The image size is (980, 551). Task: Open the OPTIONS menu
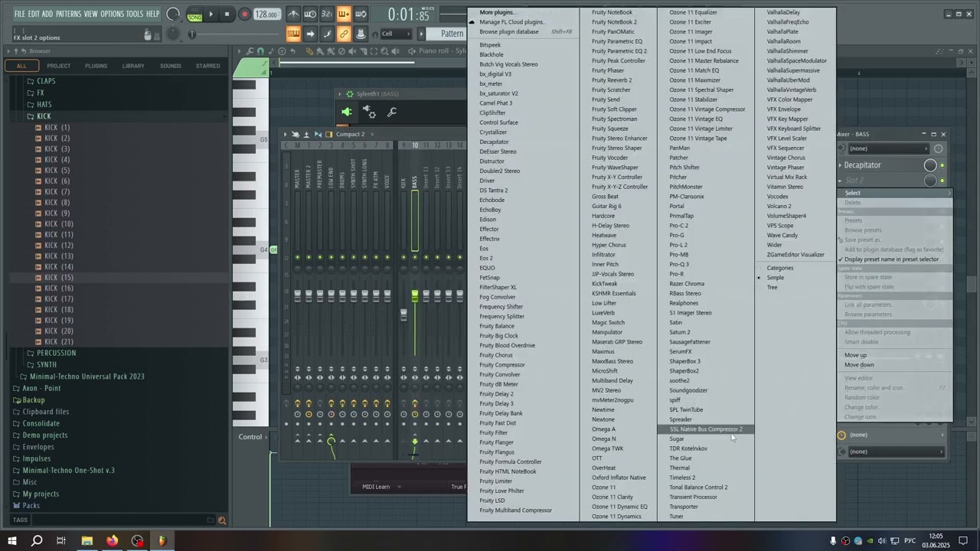pyautogui.click(x=112, y=14)
